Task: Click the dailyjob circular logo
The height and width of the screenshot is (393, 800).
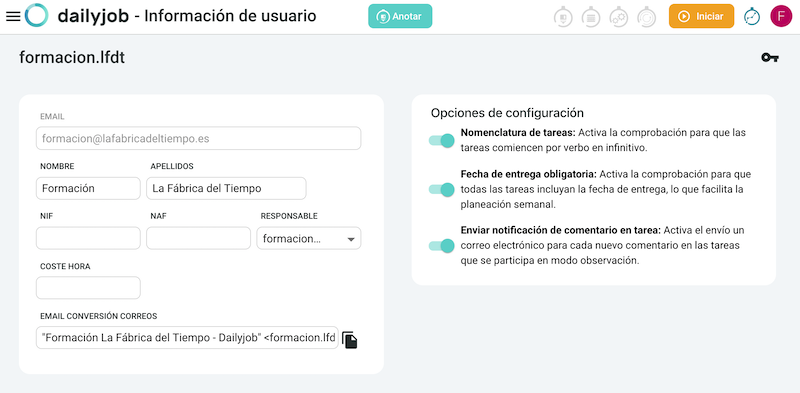Action: pyautogui.click(x=36, y=15)
